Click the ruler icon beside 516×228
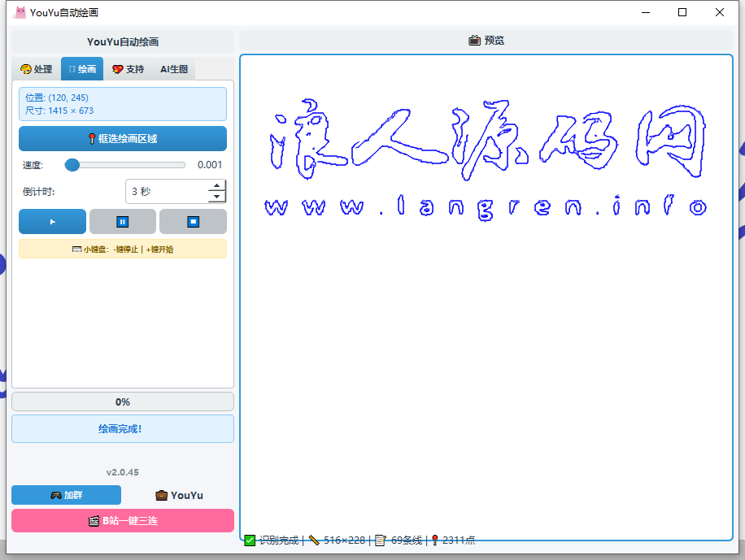The height and width of the screenshot is (560, 745). (314, 540)
